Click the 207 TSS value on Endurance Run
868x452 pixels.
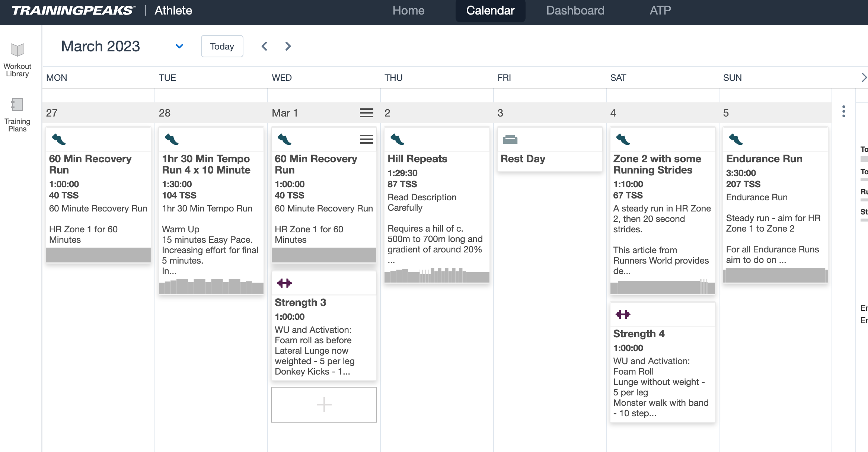743,184
